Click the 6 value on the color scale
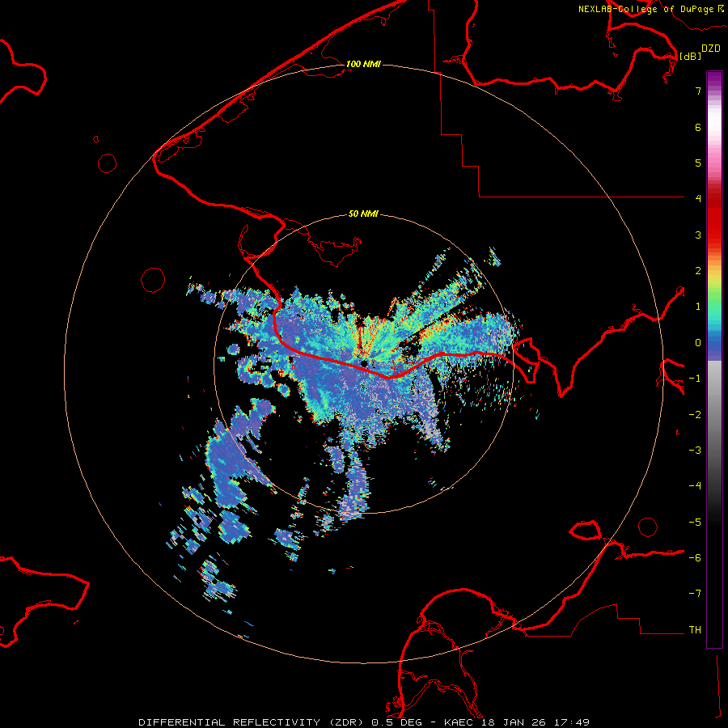Screen dimensions: 728x728 [x=698, y=127]
